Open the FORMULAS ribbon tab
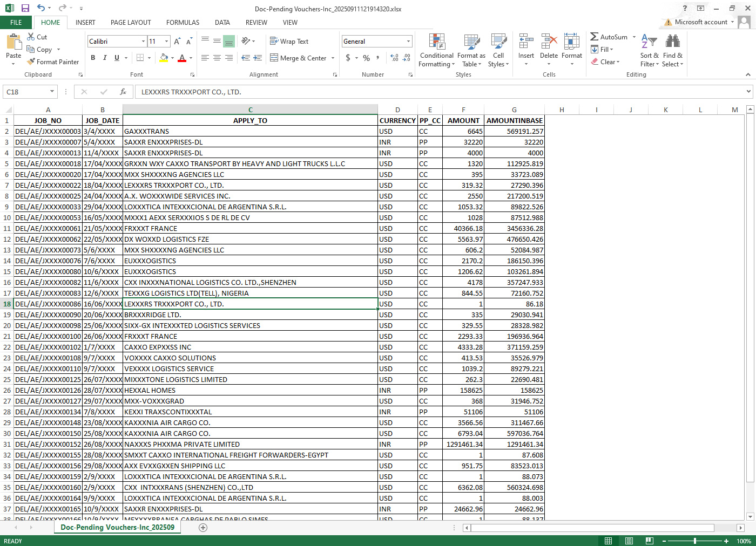 [x=183, y=23]
